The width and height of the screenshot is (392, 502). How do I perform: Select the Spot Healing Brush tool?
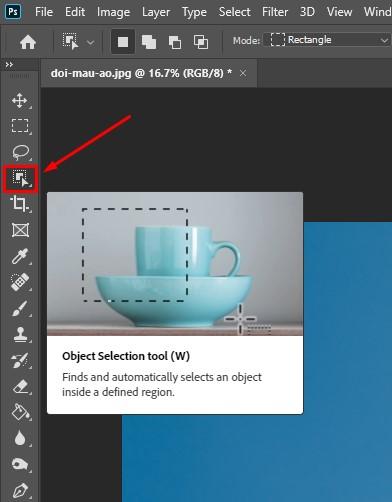click(20, 282)
